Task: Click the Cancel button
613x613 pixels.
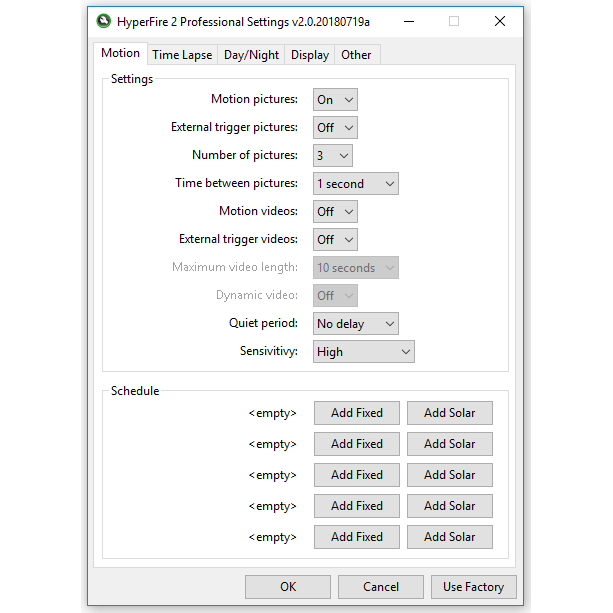Action: tap(381, 587)
